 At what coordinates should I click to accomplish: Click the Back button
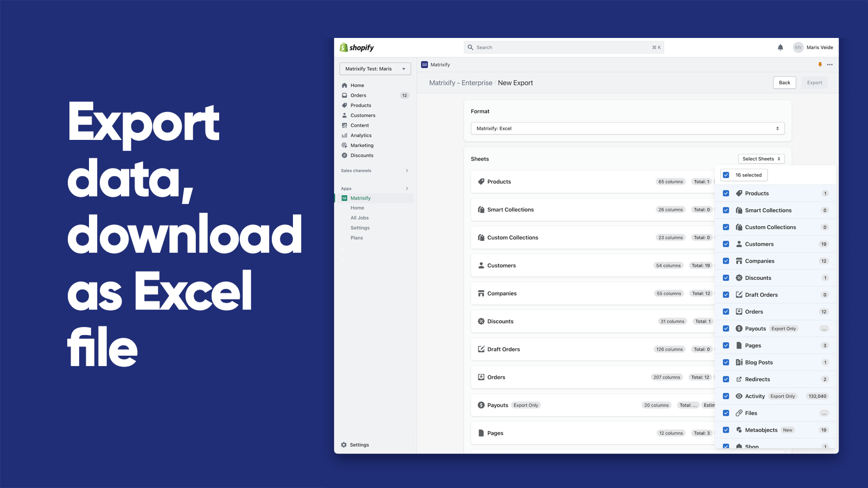tap(784, 82)
